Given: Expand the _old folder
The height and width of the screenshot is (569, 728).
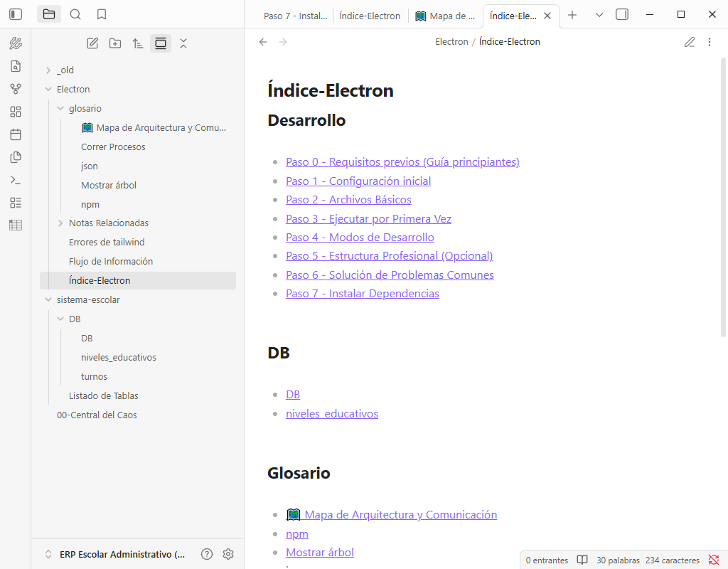Looking at the screenshot, I should (48, 70).
